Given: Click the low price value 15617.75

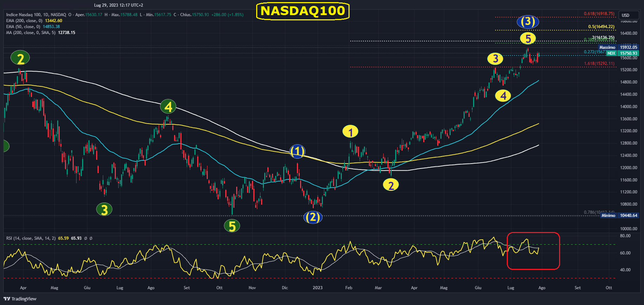Looking at the screenshot, I should [x=162, y=15].
